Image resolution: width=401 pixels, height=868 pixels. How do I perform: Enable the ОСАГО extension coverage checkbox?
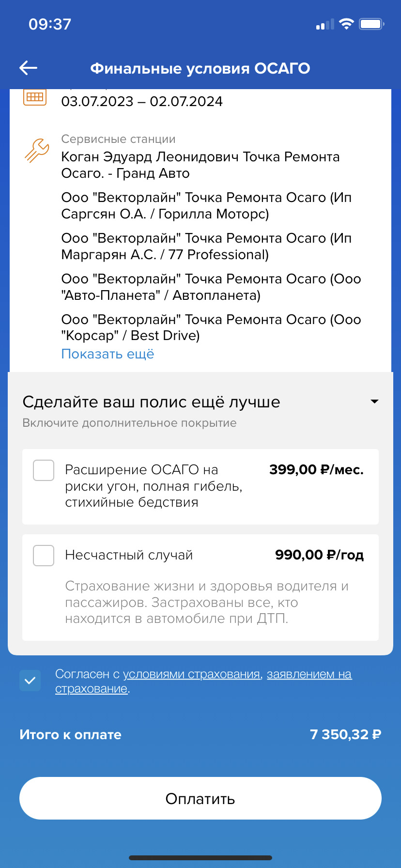(44, 470)
